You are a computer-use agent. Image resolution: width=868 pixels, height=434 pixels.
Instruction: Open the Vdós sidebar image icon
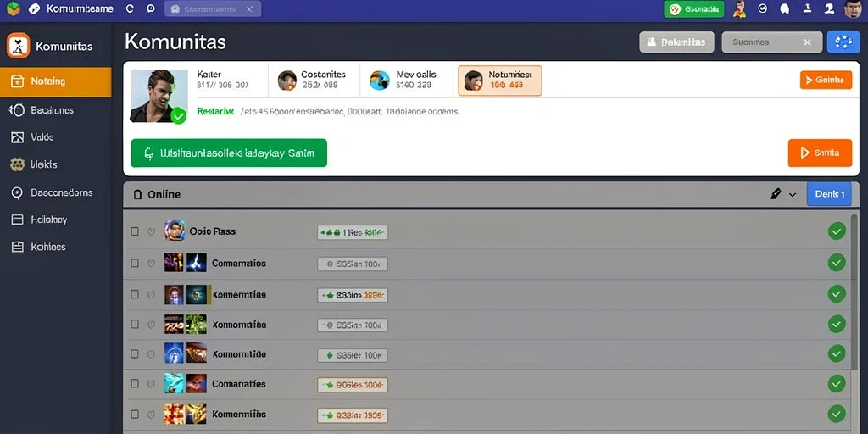(18, 137)
